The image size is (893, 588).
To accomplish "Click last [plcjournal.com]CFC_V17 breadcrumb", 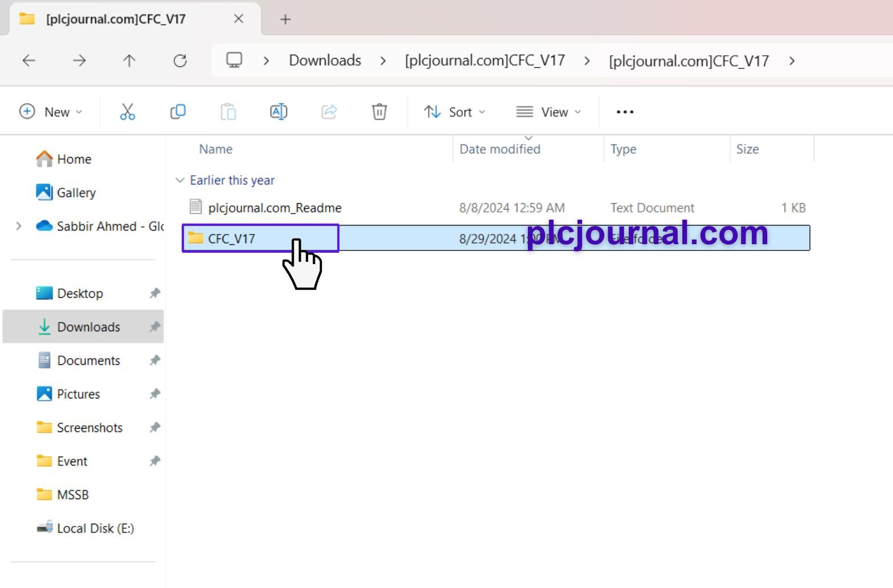I will pos(689,61).
